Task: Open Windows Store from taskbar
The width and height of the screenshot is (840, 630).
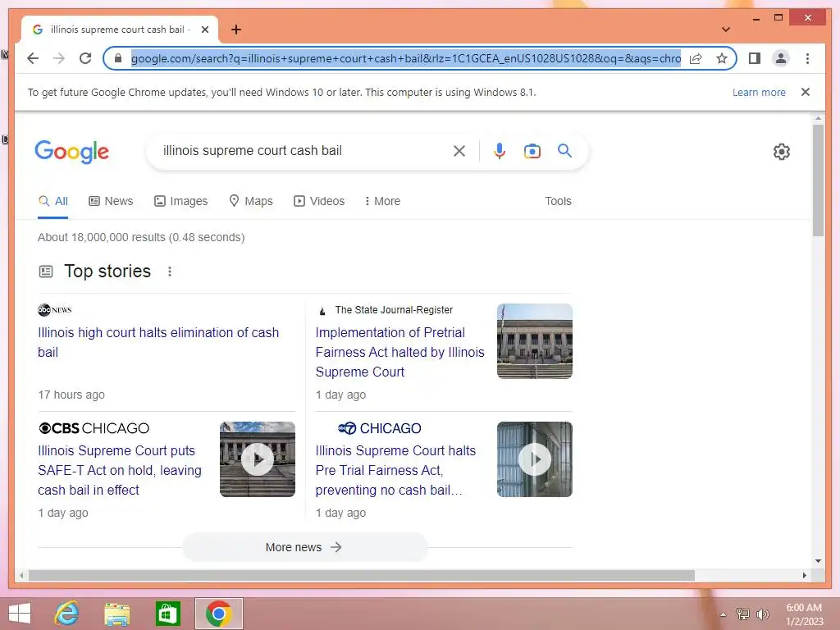Action: pyautogui.click(x=167, y=614)
